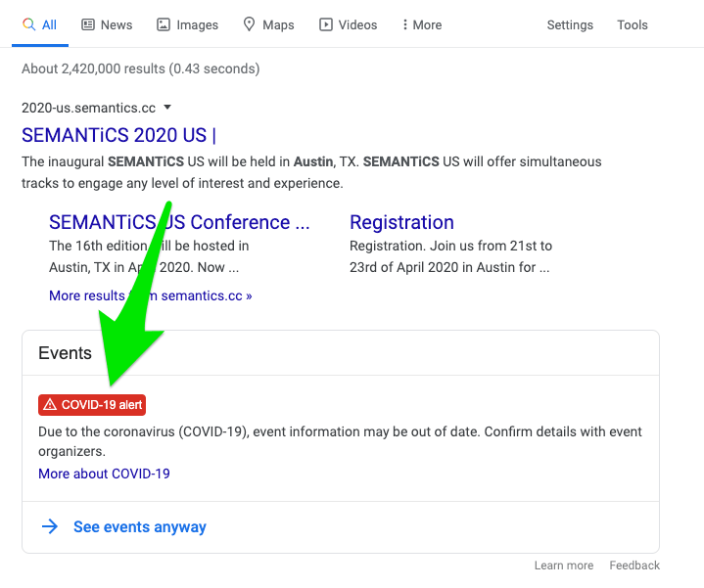The image size is (704, 588).
Task: Click the About 2,420,000 results text
Action: click(x=141, y=68)
